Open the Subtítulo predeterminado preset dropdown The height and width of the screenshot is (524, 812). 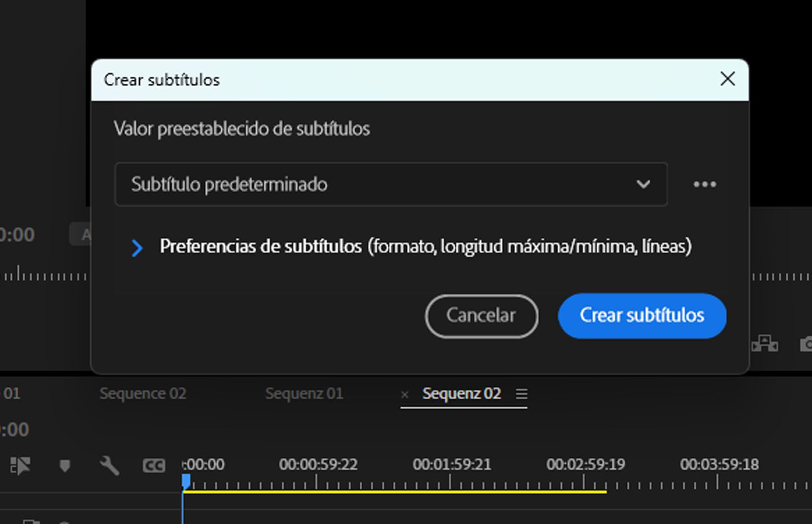[x=391, y=185]
